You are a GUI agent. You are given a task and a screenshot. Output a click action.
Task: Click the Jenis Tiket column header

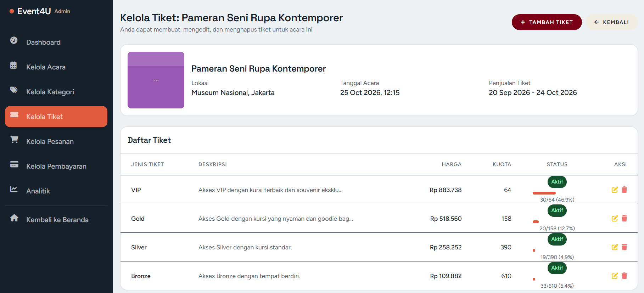(x=147, y=164)
